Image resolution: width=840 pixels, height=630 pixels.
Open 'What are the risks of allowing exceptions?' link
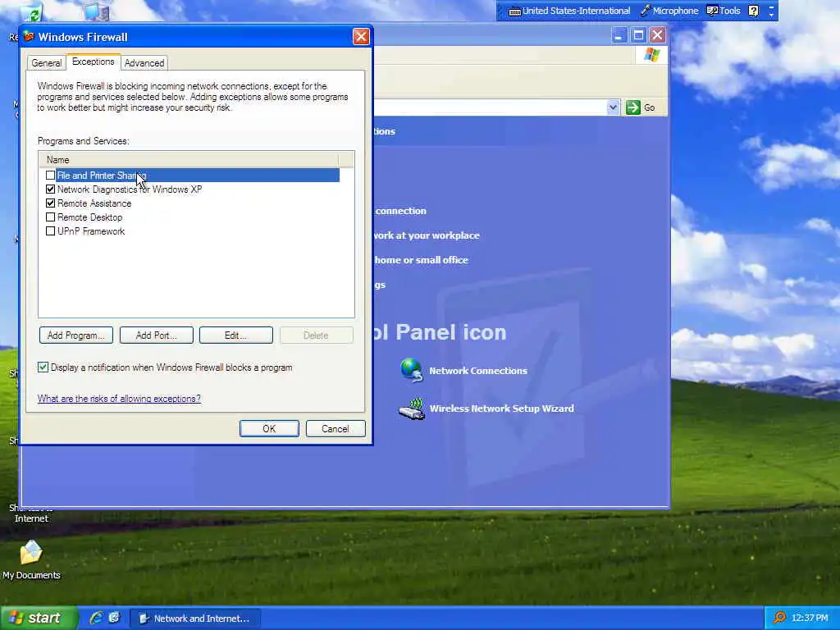point(119,399)
